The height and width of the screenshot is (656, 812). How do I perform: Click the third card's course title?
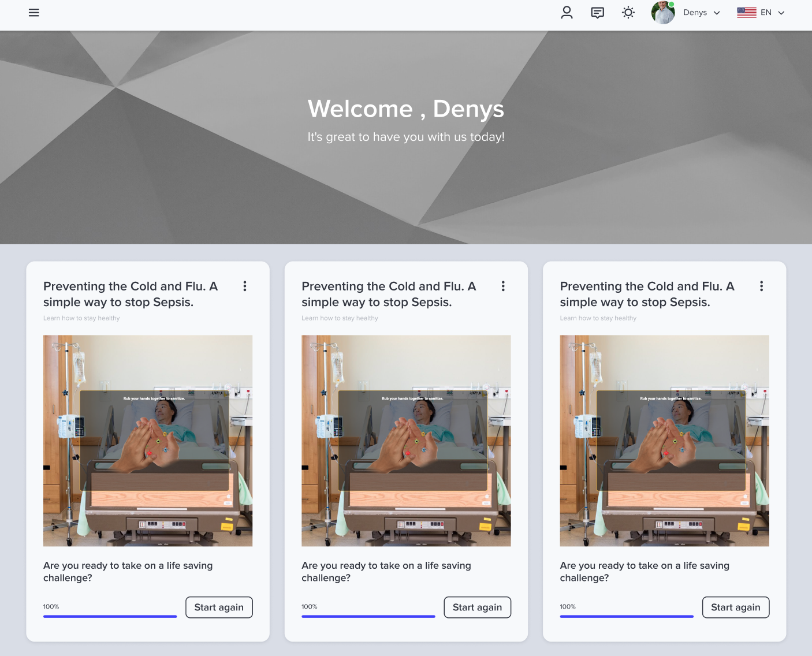point(647,294)
